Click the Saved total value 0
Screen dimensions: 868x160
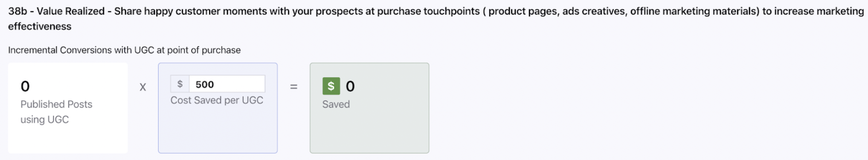[350, 86]
